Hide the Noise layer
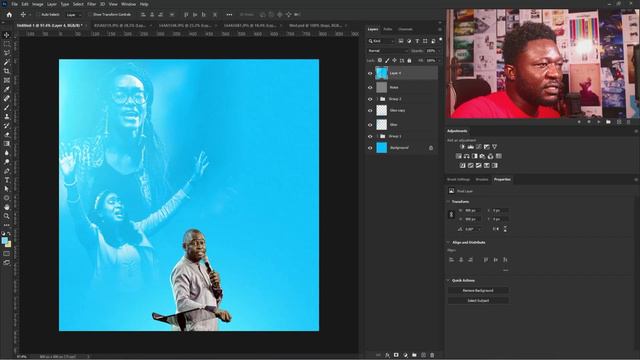640x360 pixels. [370, 87]
